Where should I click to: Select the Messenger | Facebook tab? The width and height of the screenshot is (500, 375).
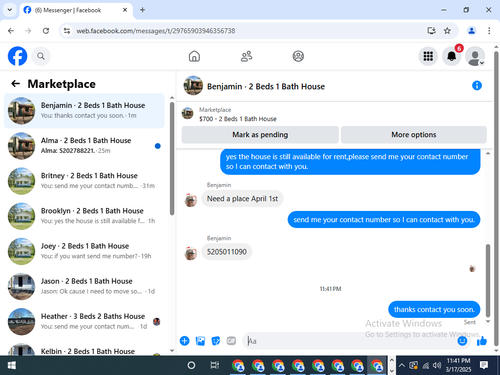click(x=76, y=10)
